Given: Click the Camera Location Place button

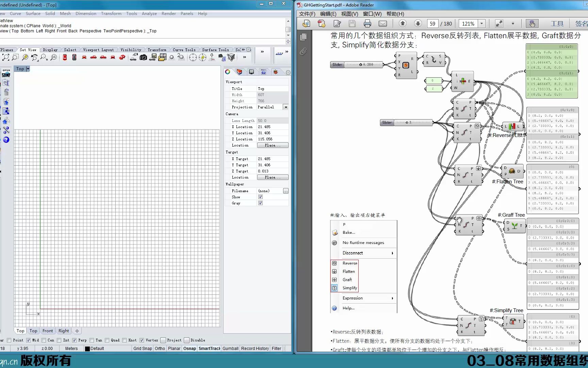Looking at the screenshot, I should tap(273, 145).
